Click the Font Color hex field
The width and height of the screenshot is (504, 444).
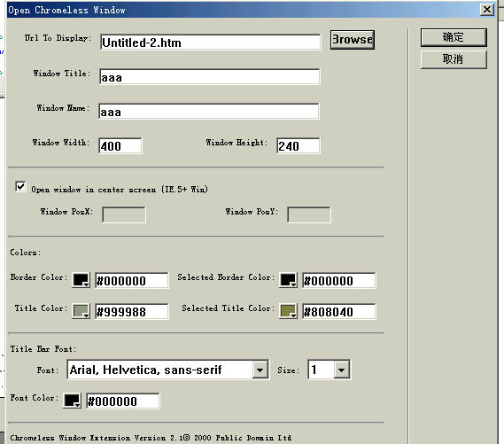coord(123,401)
